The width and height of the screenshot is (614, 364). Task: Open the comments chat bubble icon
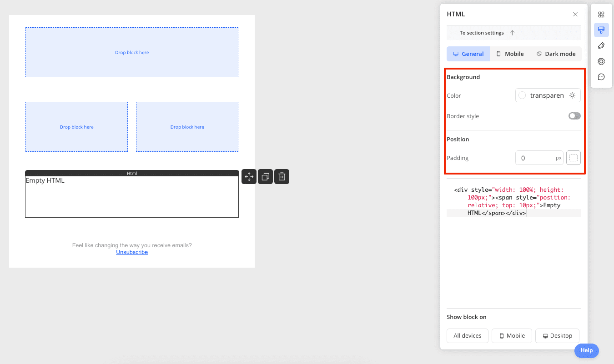(x=601, y=77)
